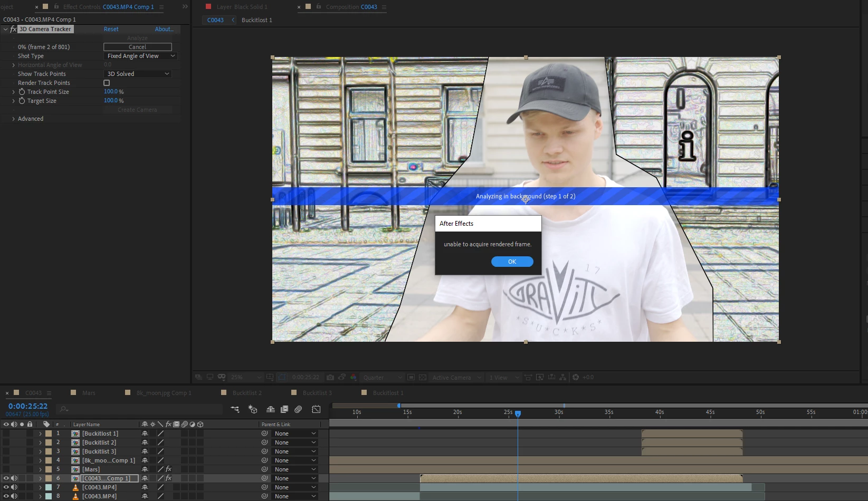Image resolution: width=868 pixels, height=501 pixels.
Task: Hide the C0043.MP4 Comp 1 layer video
Action: (x=6, y=478)
